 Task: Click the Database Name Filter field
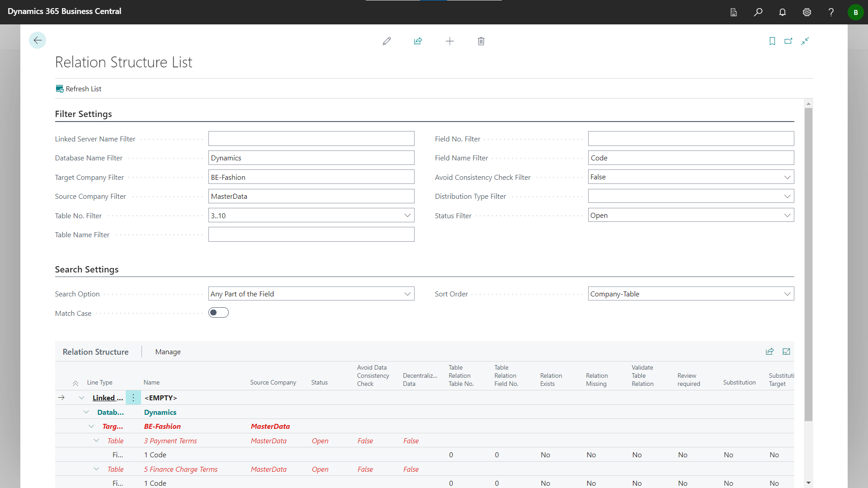(311, 158)
